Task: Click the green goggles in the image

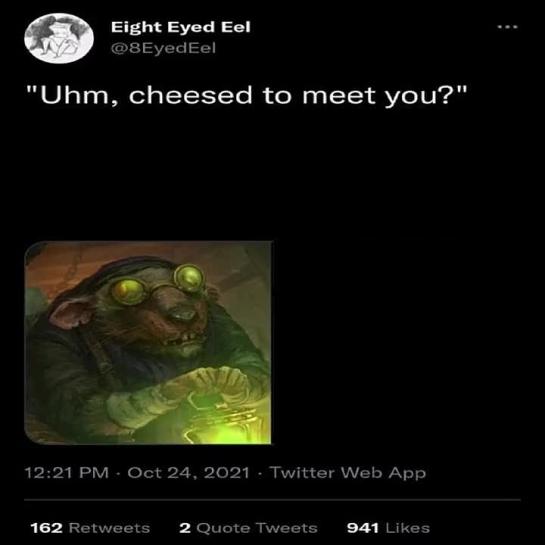Action: coord(158,283)
